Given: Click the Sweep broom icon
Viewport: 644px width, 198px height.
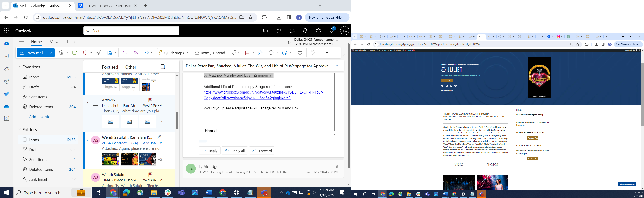Looking at the screenshot, I should point(99,53).
